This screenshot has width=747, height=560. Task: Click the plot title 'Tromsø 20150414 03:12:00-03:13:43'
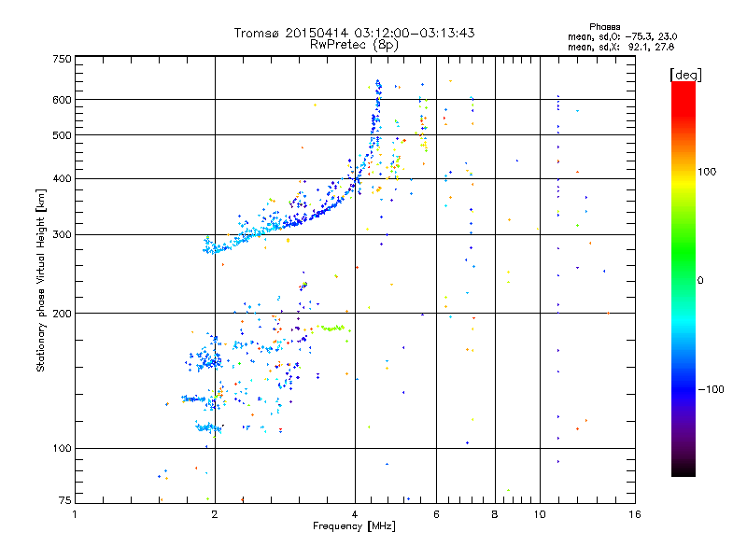click(x=355, y=33)
